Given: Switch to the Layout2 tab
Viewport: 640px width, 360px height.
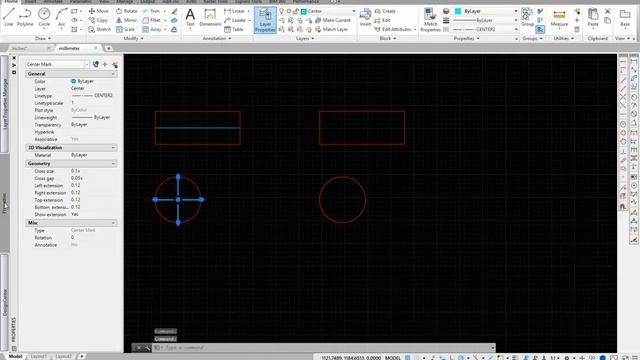Looking at the screenshot, I should [63, 356].
